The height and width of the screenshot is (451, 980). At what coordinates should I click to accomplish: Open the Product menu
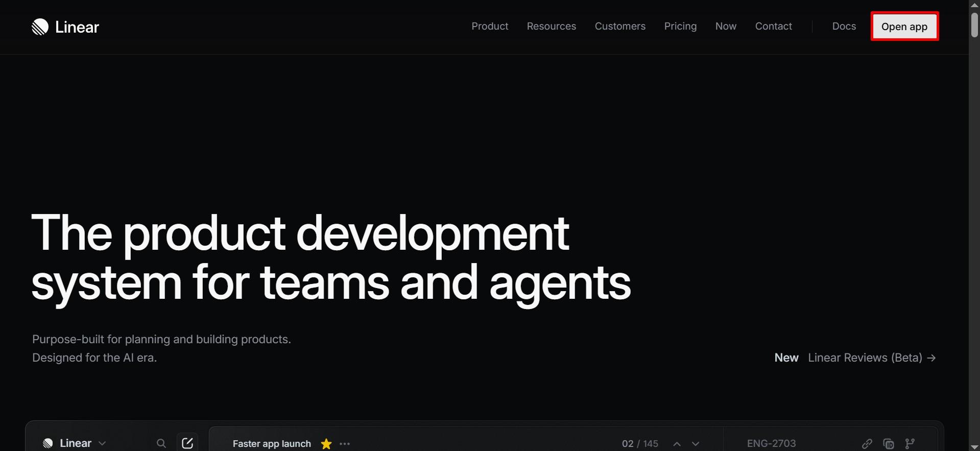[490, 27]
